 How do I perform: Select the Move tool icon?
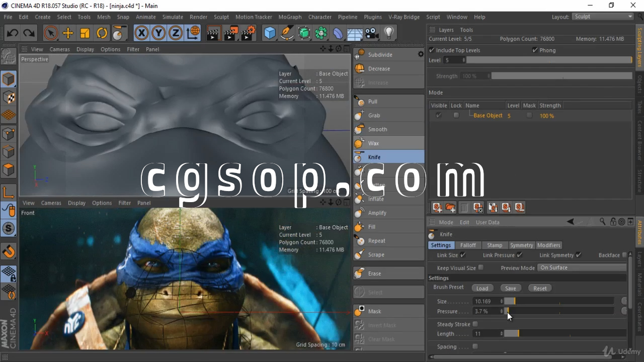(x=68, y=34)
